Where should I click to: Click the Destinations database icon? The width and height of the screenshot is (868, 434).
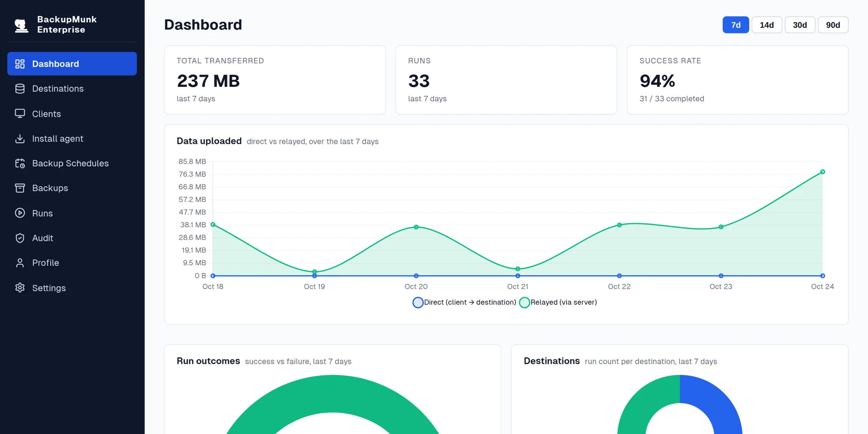click(20, 89)
